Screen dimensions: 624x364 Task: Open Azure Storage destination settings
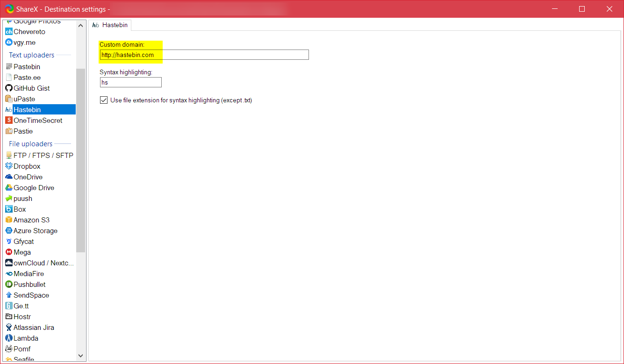[35, 230]
